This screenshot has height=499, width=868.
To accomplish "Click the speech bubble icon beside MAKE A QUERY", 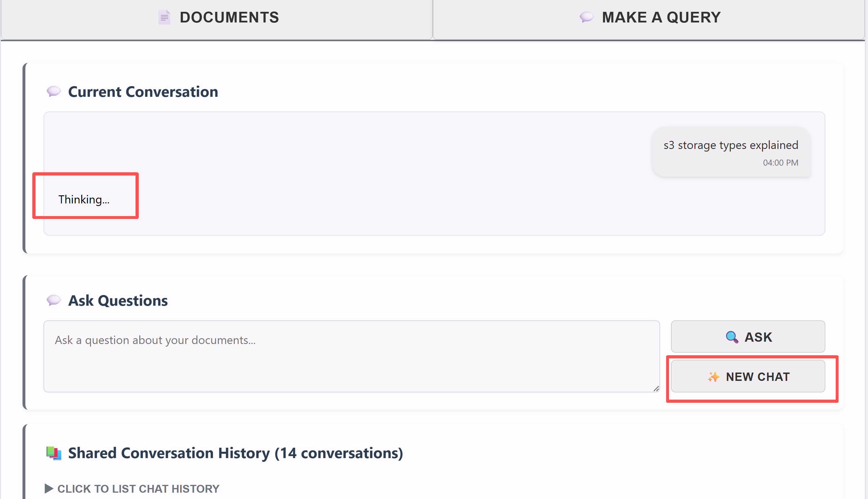I will pos(587,17).
